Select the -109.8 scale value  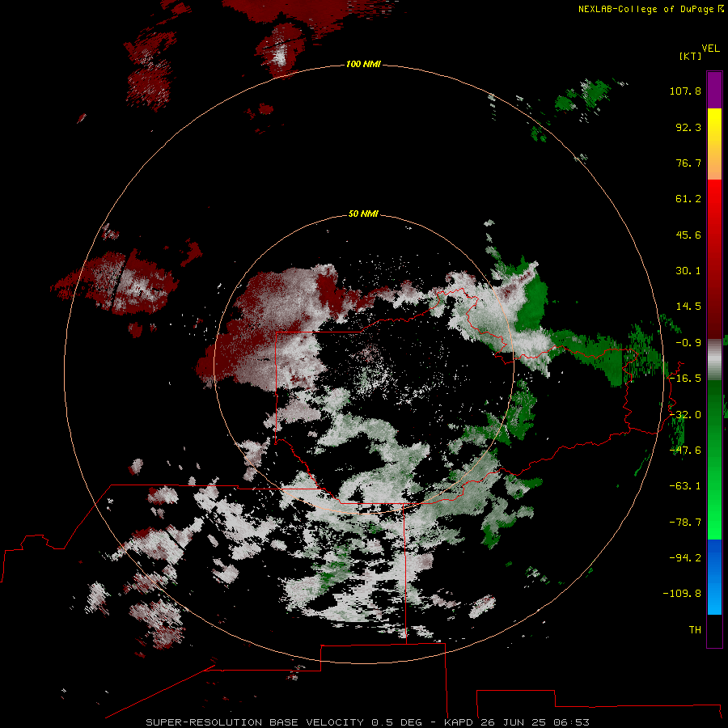682,594
